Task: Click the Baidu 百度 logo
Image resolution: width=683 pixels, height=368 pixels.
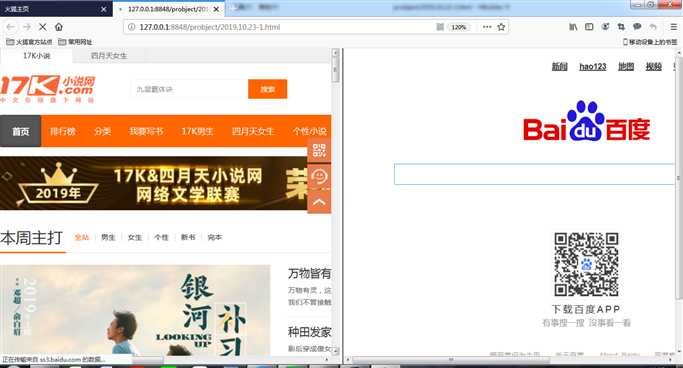Action: tap(587, 121)
